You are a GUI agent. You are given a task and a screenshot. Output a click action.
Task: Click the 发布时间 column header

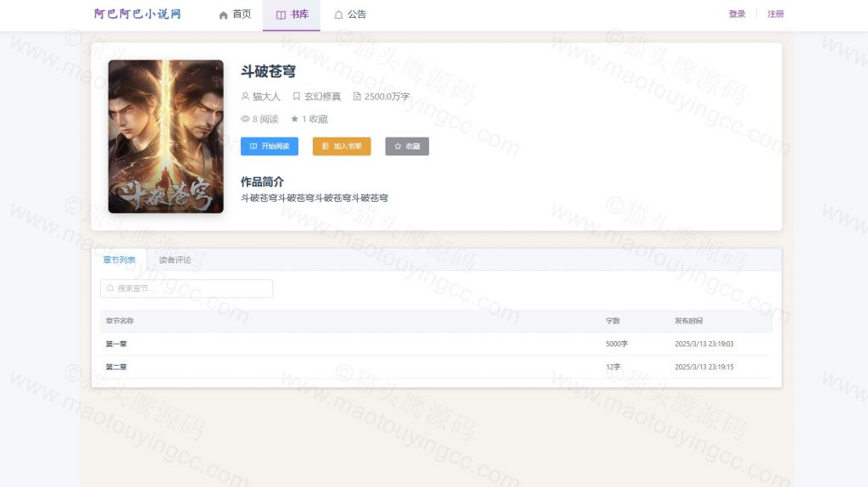pyautogui.click(x=688, y=321)
